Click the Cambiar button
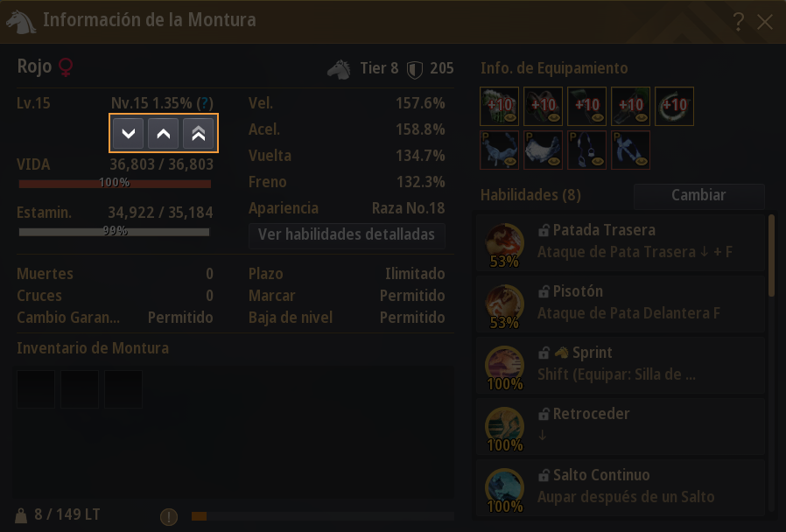Image resolution: width=786 pixels, height=532 pixels. [x=698, y=195]
